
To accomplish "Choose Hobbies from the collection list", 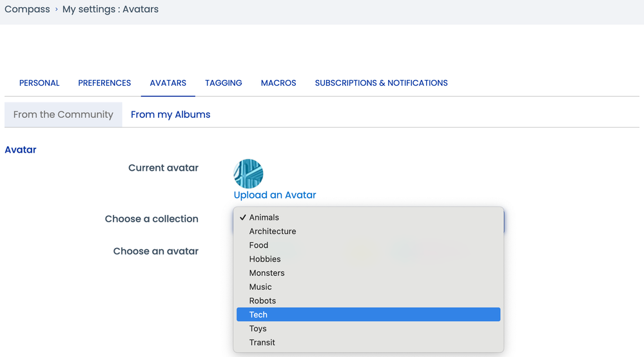I will point(265,259).
